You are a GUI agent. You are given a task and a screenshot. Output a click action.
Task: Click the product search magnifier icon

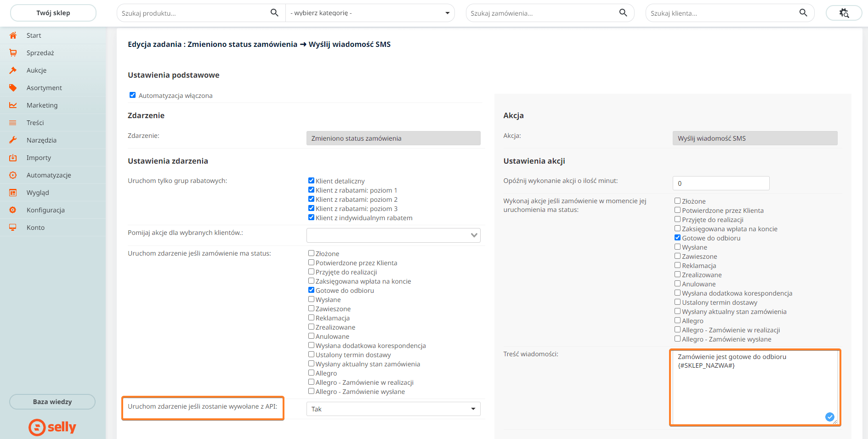point(274,13)
